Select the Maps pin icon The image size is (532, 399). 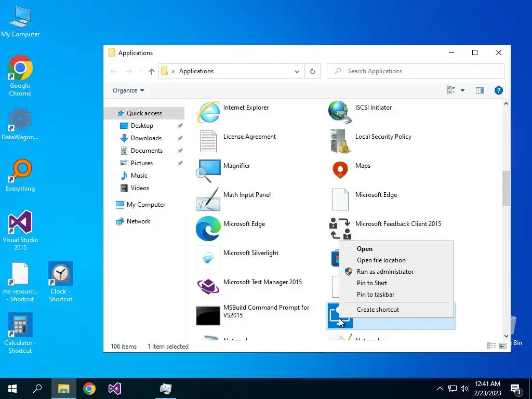(x=340, y=170)
